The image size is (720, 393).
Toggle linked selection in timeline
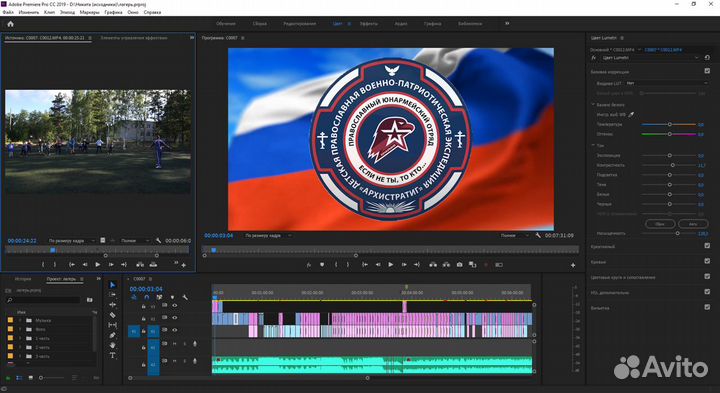[x=159, y=297]
